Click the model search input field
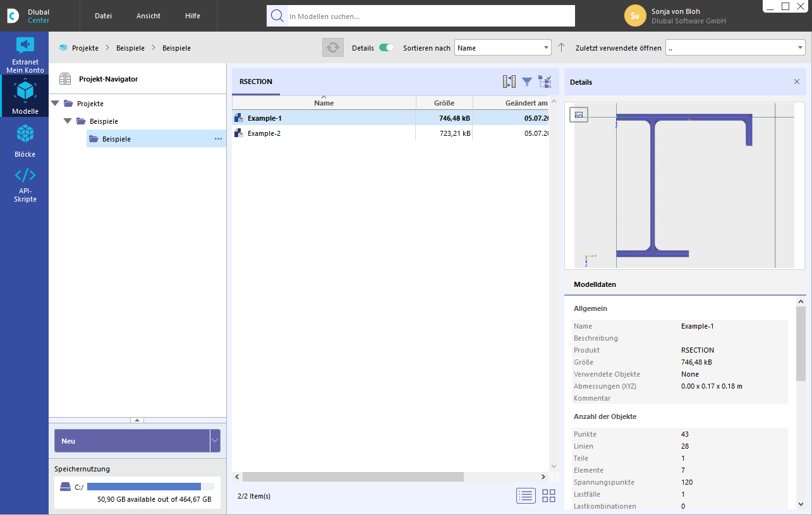Viewport: 812px width, 515px height. click(x=431, y=16)
